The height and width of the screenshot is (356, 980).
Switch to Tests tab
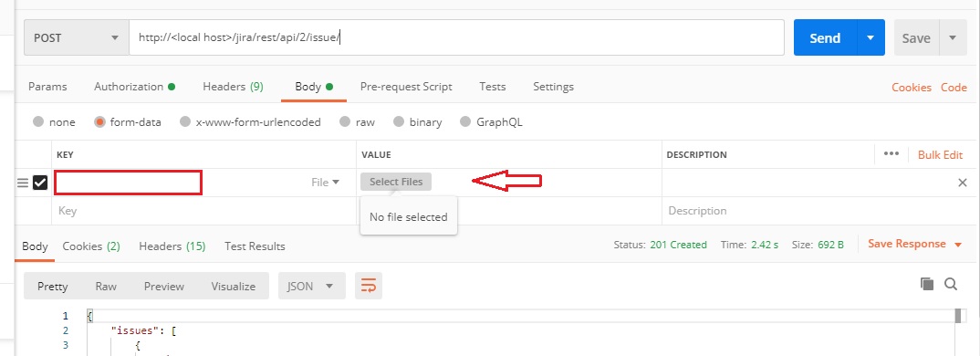tap(493, 87)
